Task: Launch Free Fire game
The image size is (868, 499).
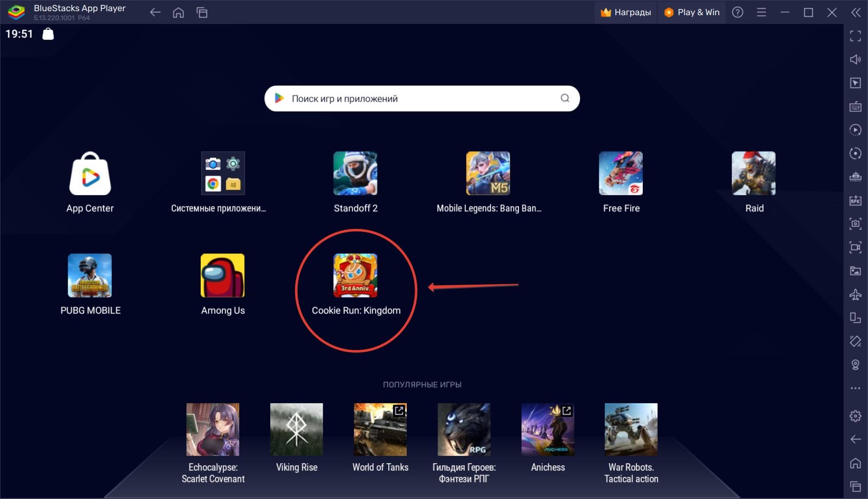Action: (x=621, y=173)
